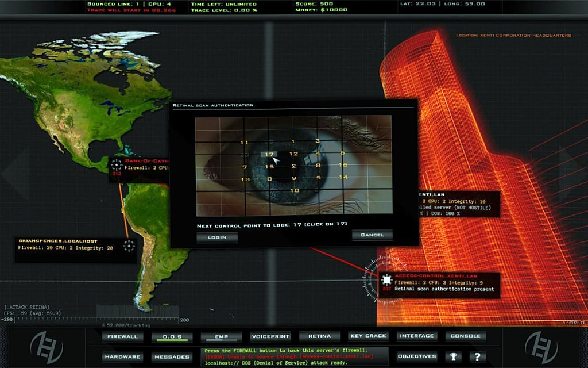Select the RETINA scan tool
Image resolution: width=588 pixels, height=368 pixels.
coord(319,336)
